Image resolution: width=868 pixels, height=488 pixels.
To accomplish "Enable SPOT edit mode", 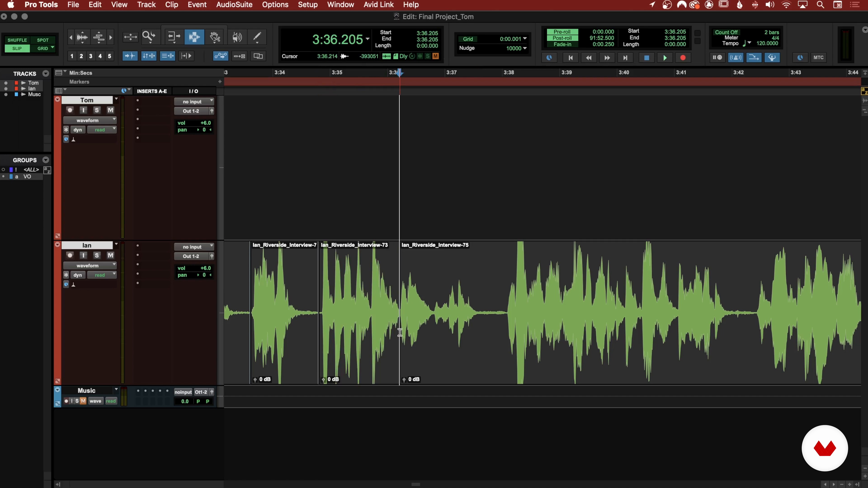I will [43, 40].
